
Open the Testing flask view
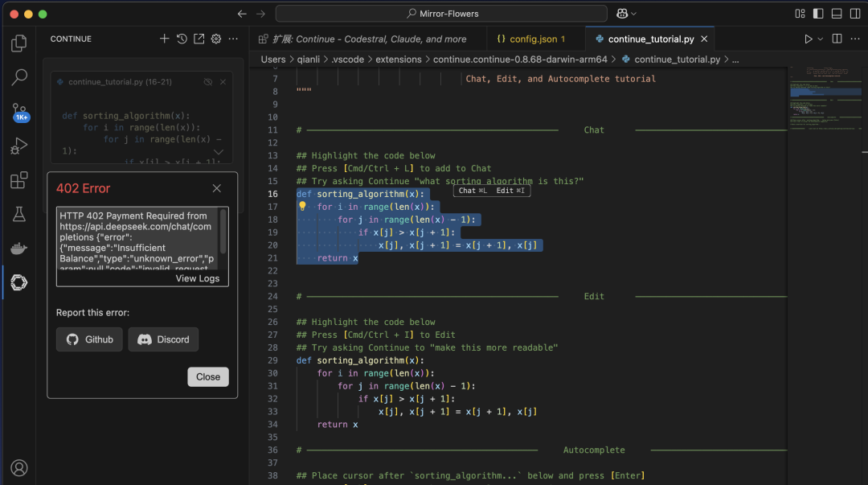click(x=18, y=214)
